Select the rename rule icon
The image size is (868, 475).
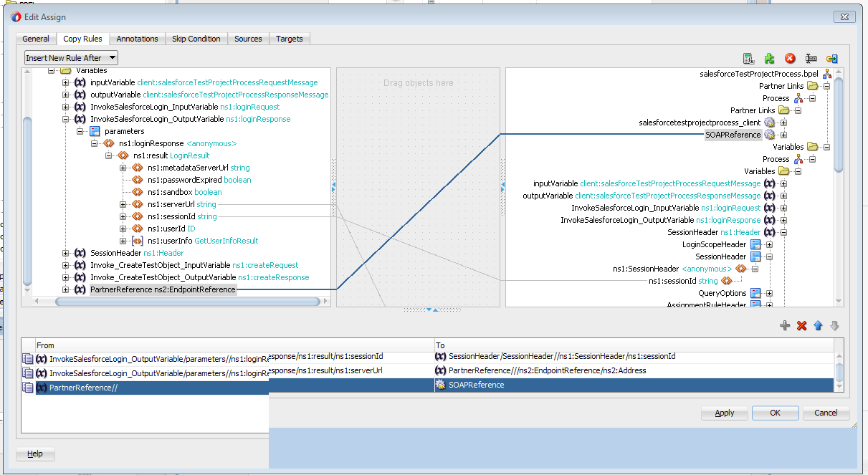[811, 58]
